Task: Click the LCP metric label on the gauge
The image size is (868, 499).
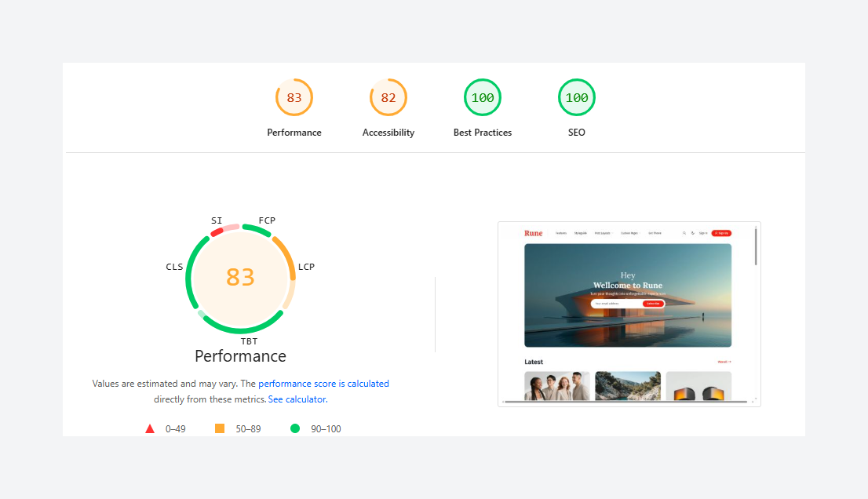Action: pos(306,267)
